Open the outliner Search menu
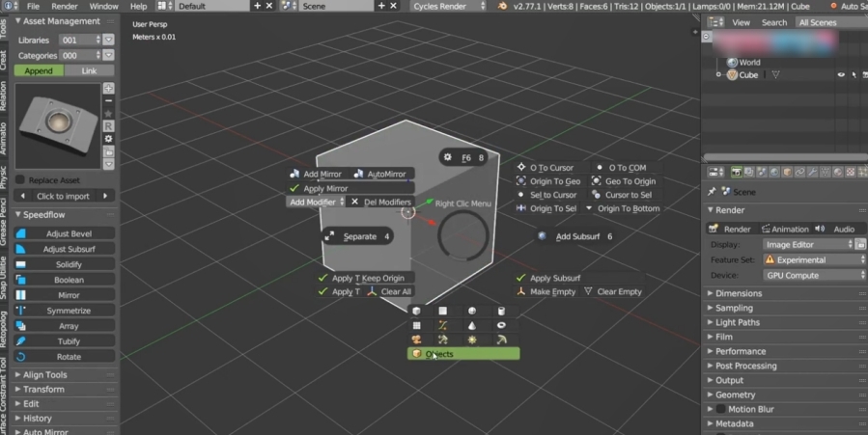Viewport: 868px width, 435px height. click(x=774, y=22)
